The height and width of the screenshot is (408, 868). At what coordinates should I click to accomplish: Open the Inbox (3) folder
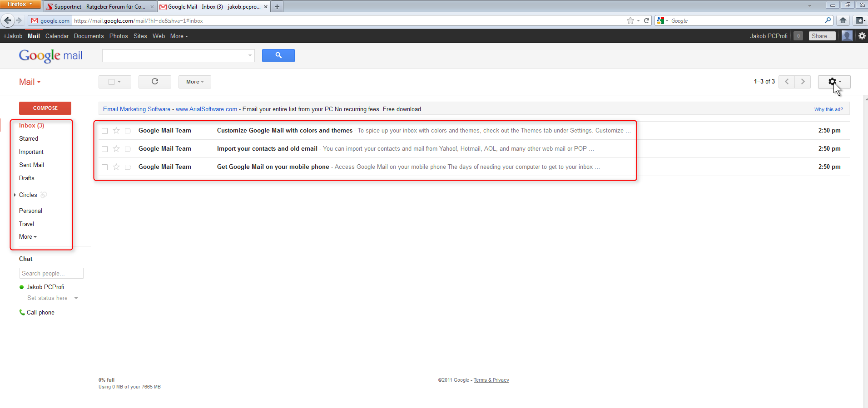(x=31, y=125)
